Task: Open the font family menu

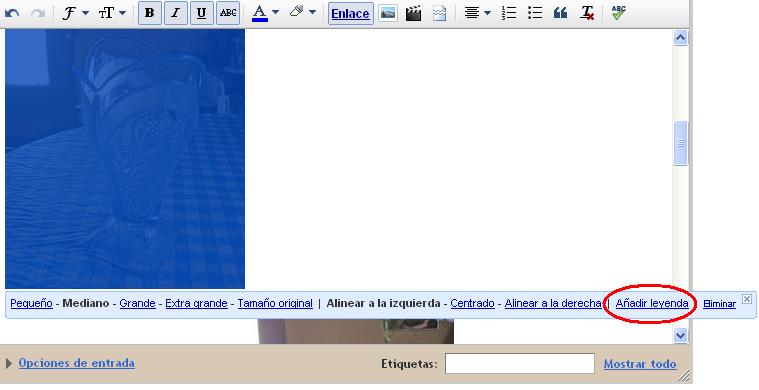Action: coord(75,13)
